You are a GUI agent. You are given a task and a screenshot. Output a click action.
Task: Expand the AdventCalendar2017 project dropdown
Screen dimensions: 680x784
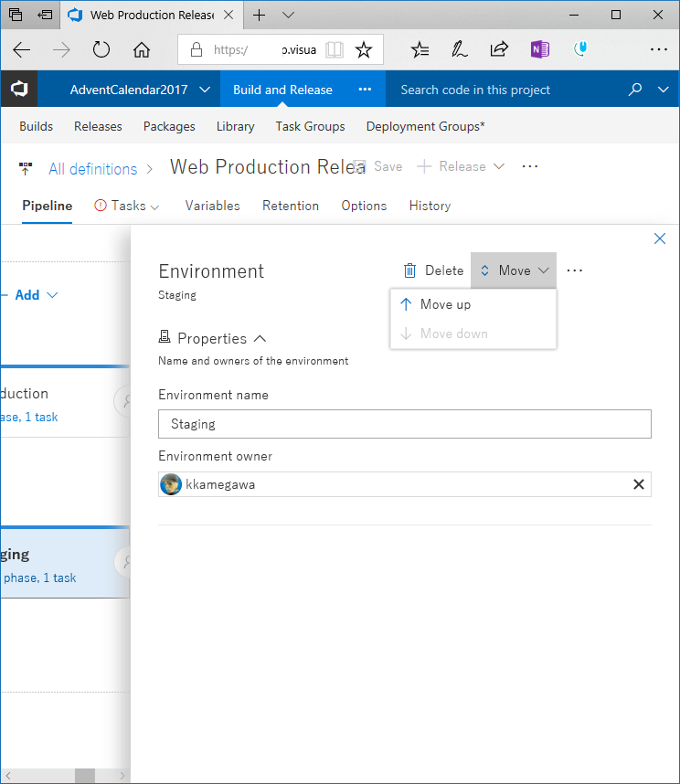click(x=204, y=90)
